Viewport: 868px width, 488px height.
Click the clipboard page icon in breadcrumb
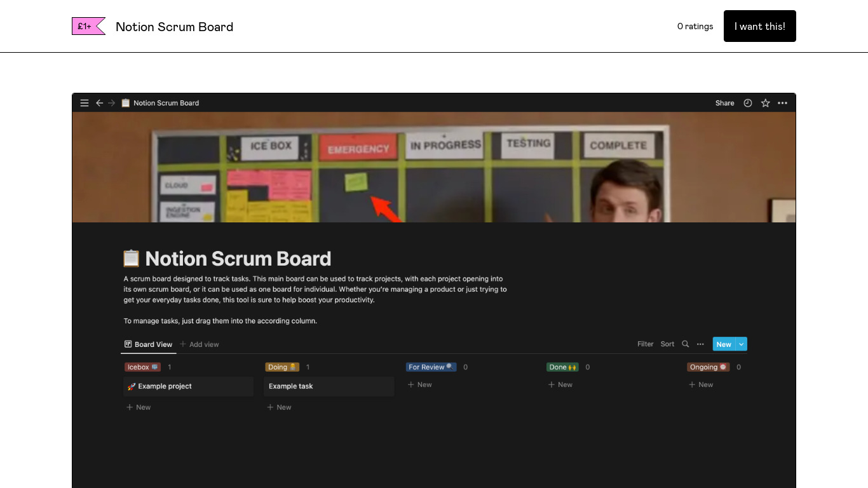pos(125,103)
